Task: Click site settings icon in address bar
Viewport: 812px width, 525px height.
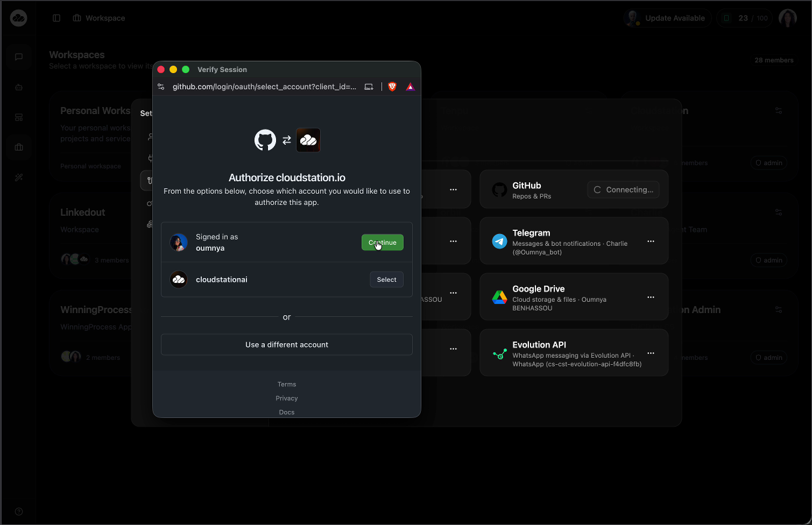Action: click(161, 87)
